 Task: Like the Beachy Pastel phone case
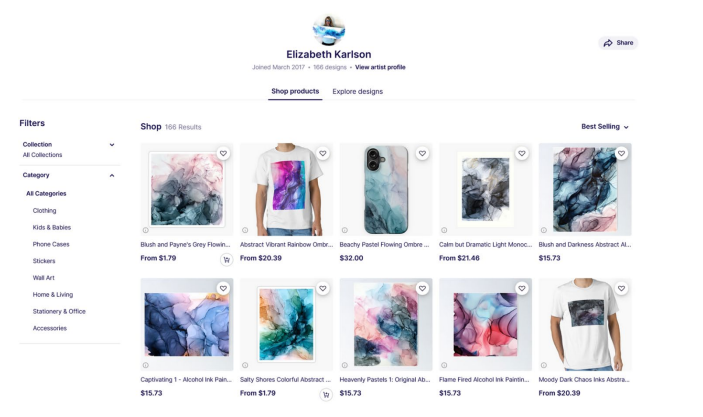pyautogui.click(x=422, y=153)
